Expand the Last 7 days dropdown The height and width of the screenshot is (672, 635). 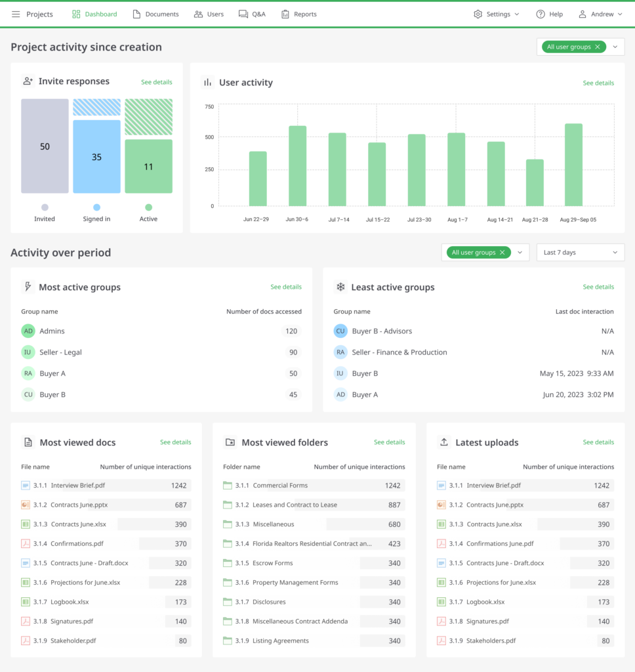(581, 253)
